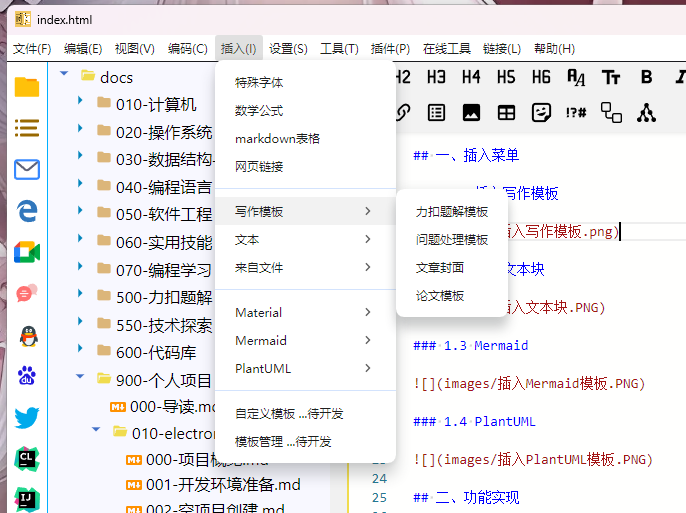Click the special characters !?# icon
The image size is (686, 513).
point(576,113)
